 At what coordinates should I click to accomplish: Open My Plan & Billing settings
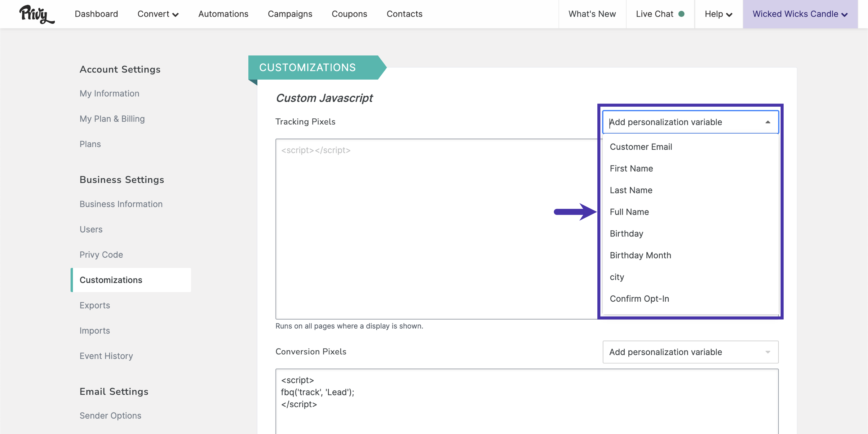(112, 119)
